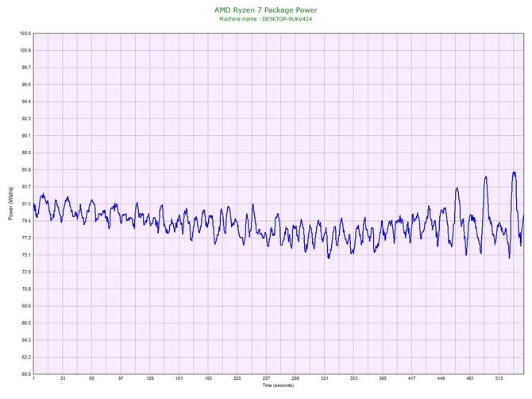
Task: Click the y-axis value 83.7
Action: click(26, 187)
